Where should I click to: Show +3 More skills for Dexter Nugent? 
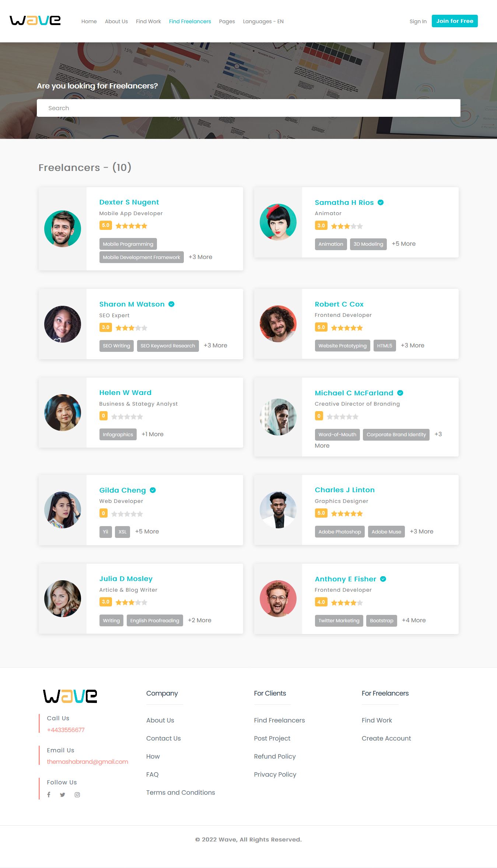200,257
